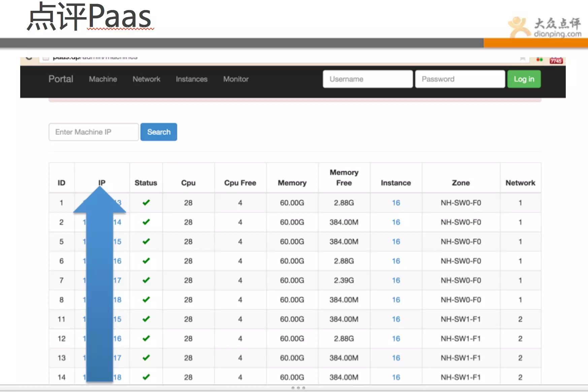The height and width of the screenshot is (392, 588).
Task: Click the green Log in button
Action: [524, 79]
